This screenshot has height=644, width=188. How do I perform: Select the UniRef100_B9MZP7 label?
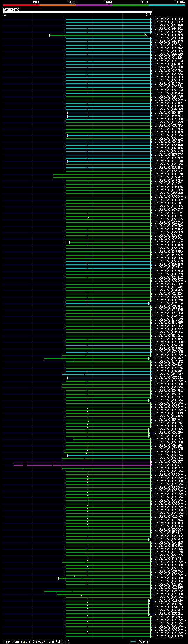[x=169, y=113]
